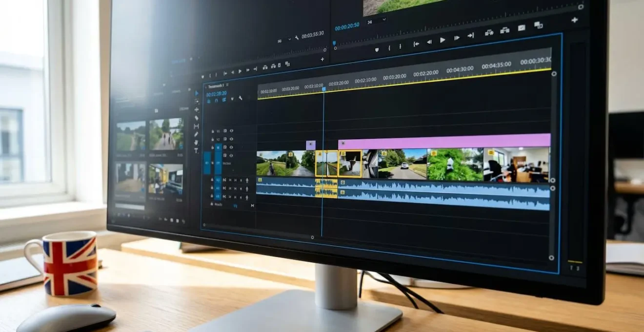The height and width of the screenshot is (332, 644).
Task: Select the first country path clip in timeline
Action: [x=271, y=163]
